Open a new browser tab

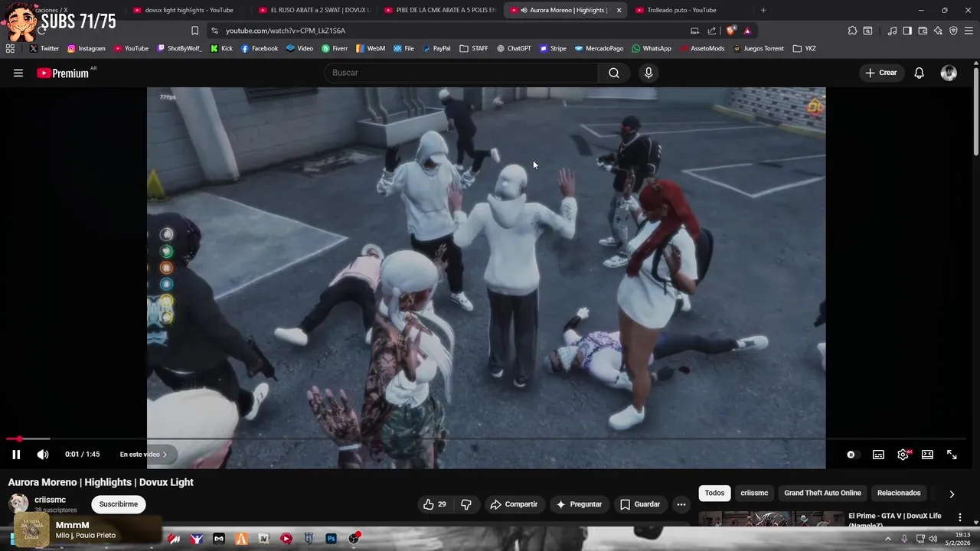point(763,10)
